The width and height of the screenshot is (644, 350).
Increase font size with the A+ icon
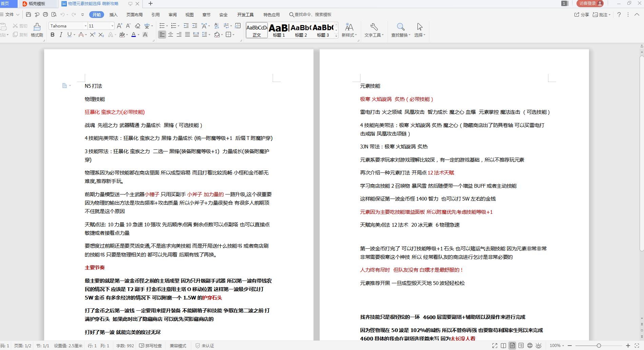tap(119, 26)
